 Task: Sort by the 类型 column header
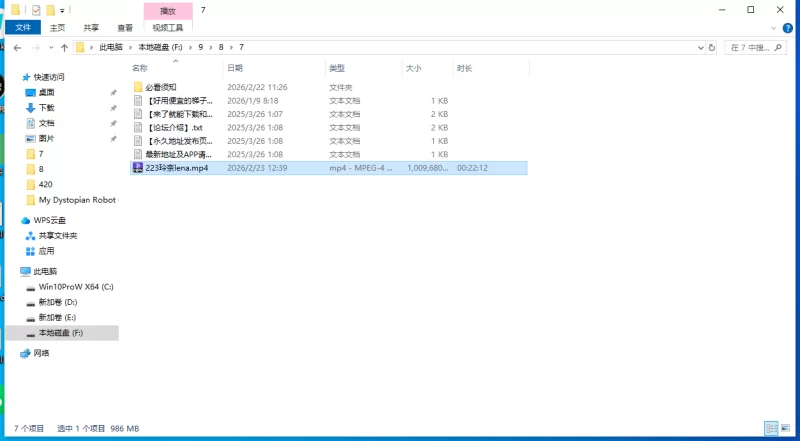363,68
